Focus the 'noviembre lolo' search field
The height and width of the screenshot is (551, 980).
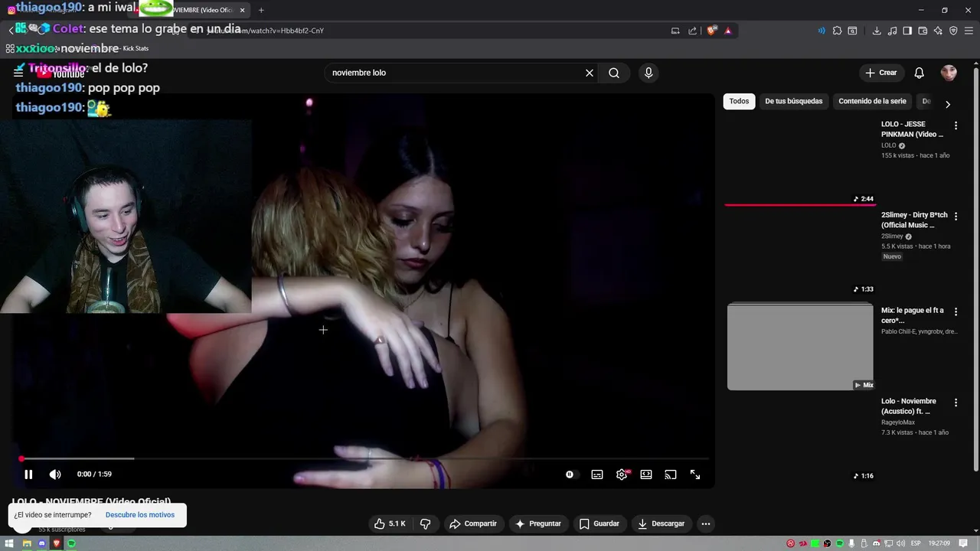pos(456,73)
